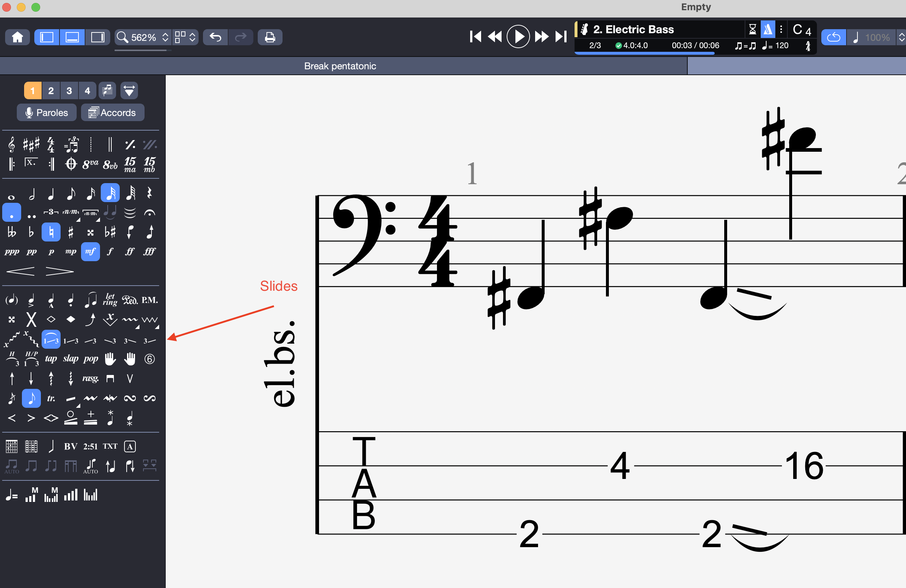This screenshot has width=906, height=588.
Task: Switch to voice 4
Action: (88, 90)
